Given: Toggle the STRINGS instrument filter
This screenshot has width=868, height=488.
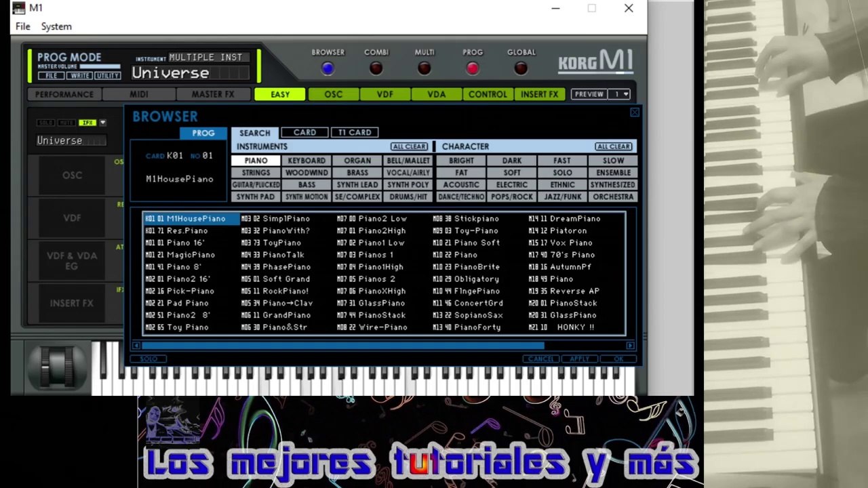Looking at the screenshot, I should [256, 173].
